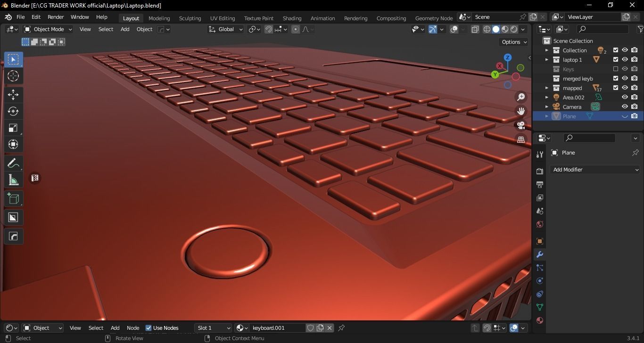
Task: Open the shader type Object dropdown
Action: 42,328
